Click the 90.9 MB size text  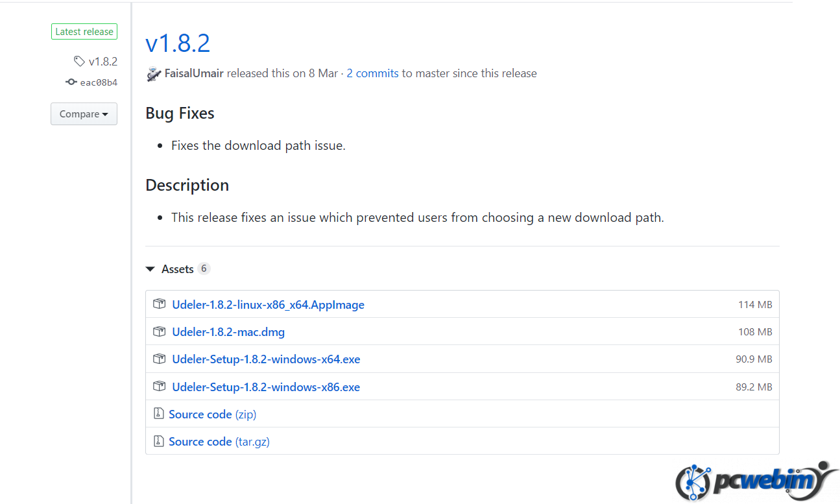[x=754, y=359]
